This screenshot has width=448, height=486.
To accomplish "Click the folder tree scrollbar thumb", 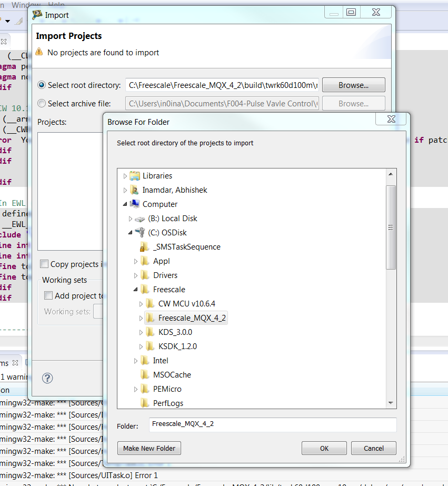I will coord(391,227).
